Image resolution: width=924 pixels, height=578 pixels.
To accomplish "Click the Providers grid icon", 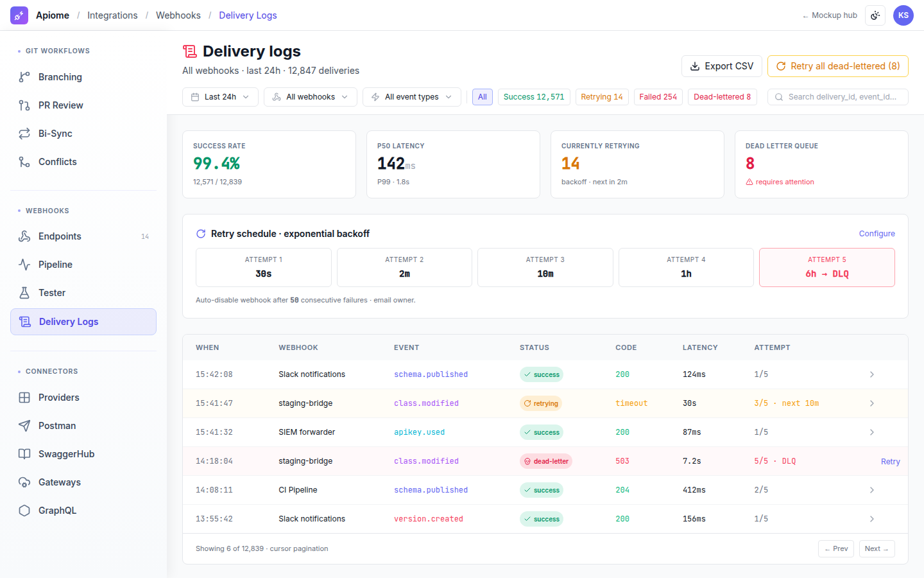I will (x=24, y=398).
